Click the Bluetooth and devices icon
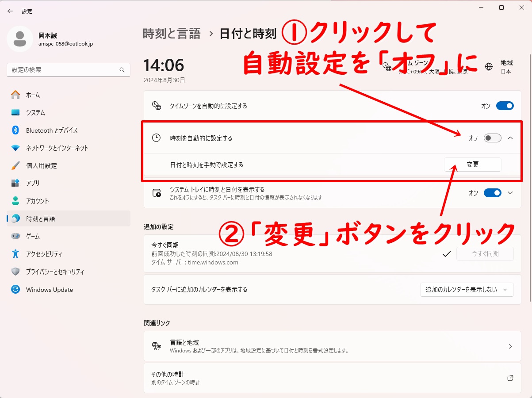532x398 pixels. point(15,130)
